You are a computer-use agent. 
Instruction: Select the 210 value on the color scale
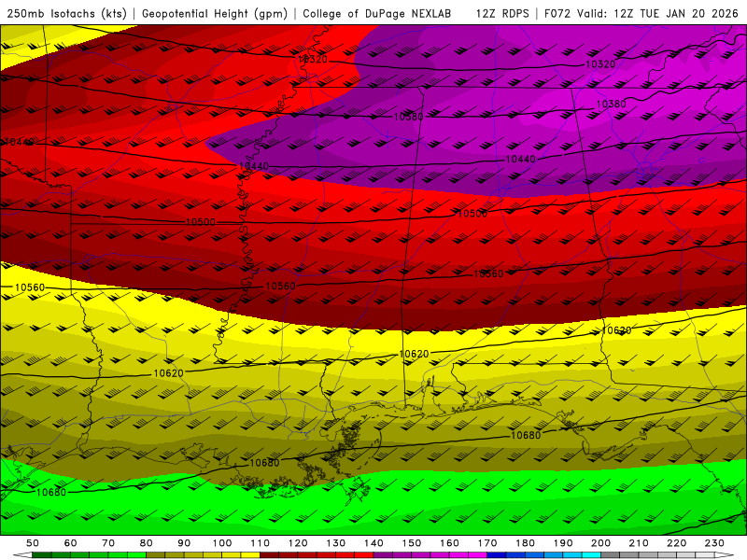pos(639,543)
